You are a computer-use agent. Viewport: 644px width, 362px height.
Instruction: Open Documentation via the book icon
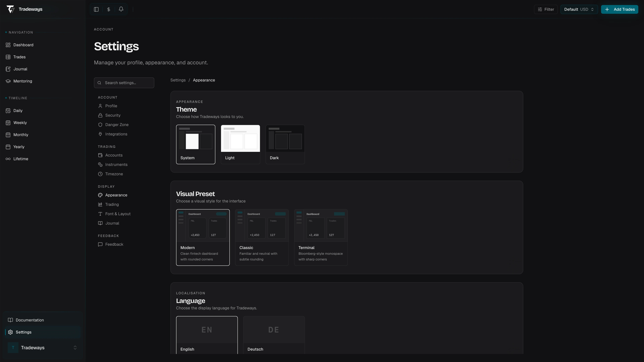pos(10,320)
